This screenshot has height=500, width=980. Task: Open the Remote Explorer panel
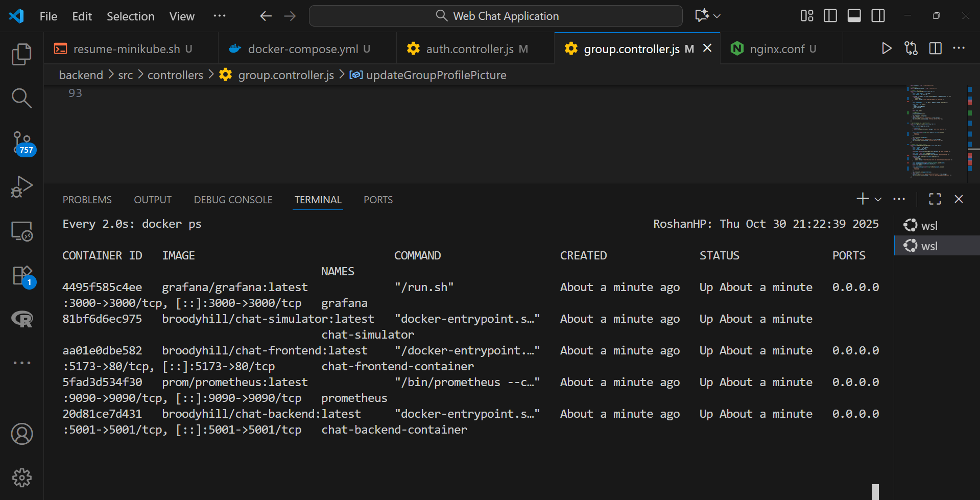[x=21, y=231]
